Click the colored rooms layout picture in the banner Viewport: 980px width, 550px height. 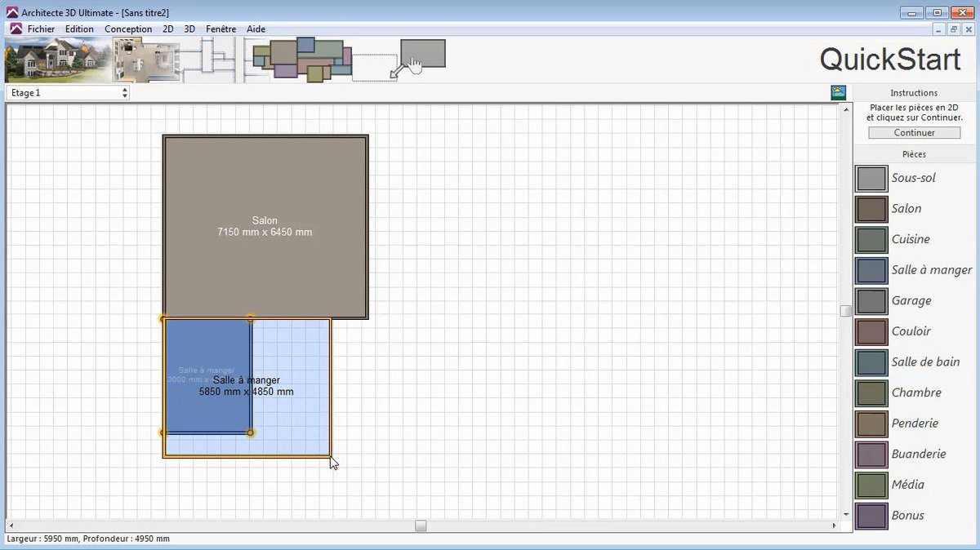coord(302,59)
